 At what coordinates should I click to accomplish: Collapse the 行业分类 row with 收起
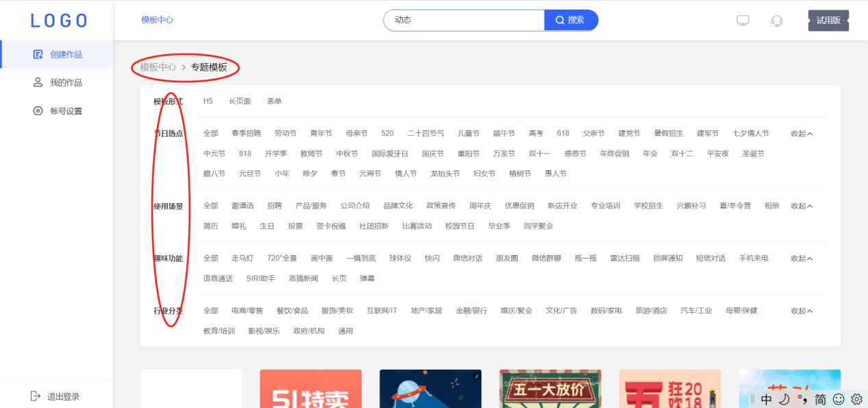coord(802,311)
